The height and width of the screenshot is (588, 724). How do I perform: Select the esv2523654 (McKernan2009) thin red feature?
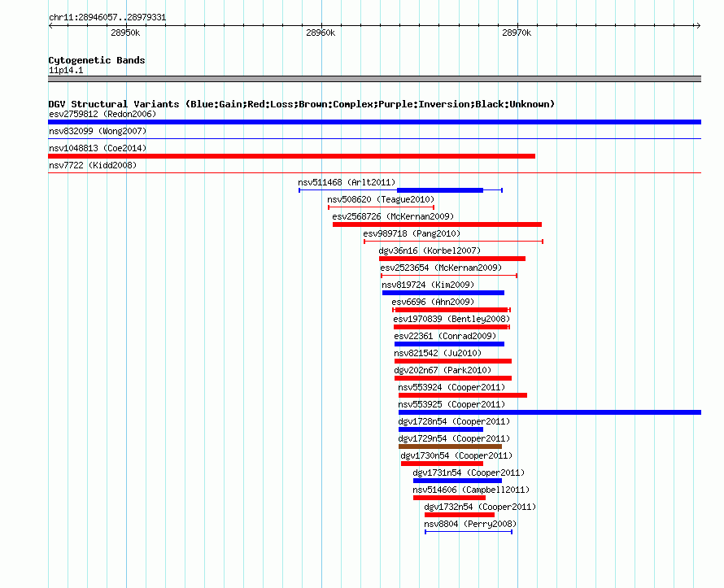click(449, 276)
